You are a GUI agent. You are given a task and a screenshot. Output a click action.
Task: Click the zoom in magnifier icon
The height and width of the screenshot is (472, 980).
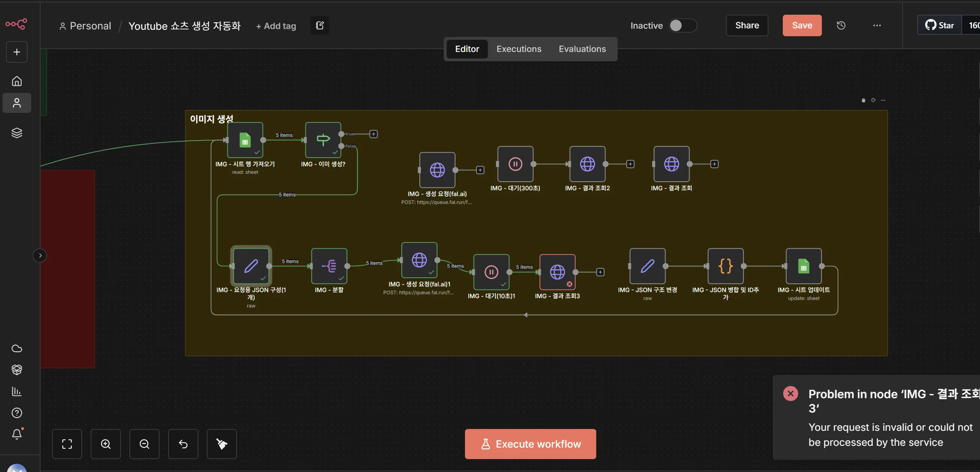pos(106,444)
